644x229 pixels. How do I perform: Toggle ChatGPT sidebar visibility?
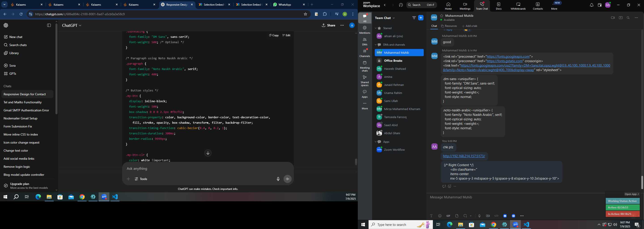pos(49,25)
